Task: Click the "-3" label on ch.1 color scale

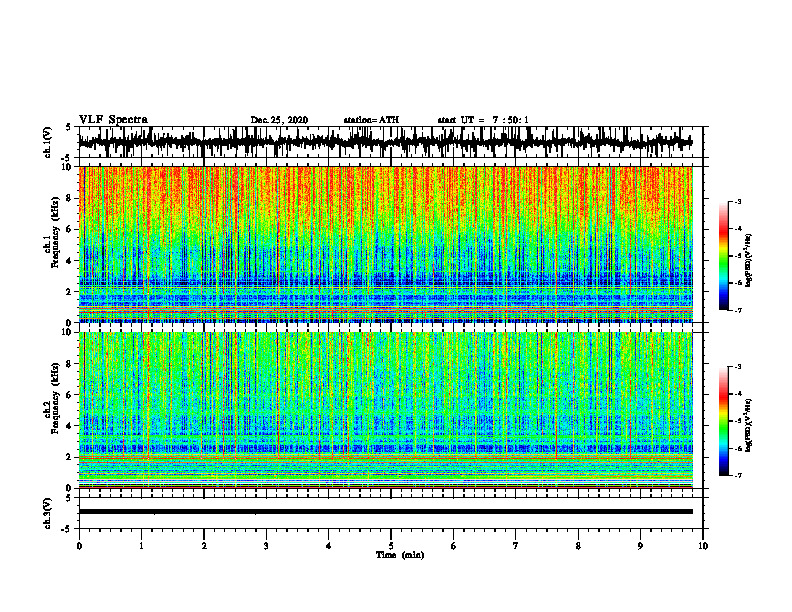Action: pos(738,202)
